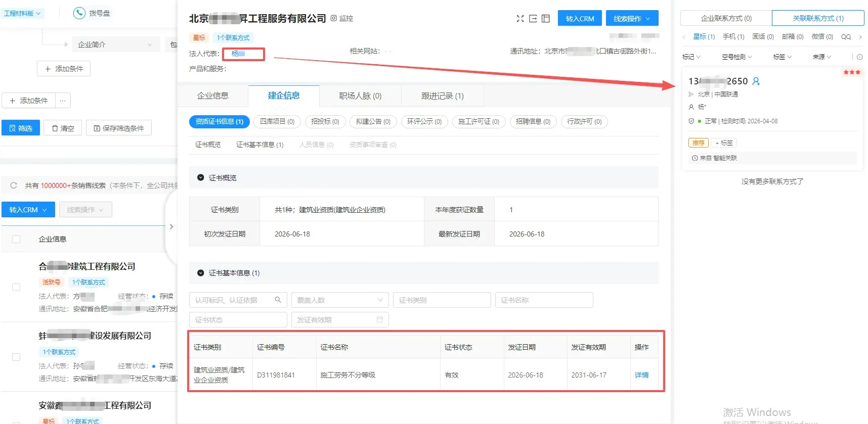Open the 标记 filter dropdown
Viewport: 868px width, 424px height.
tap(691, 57)
